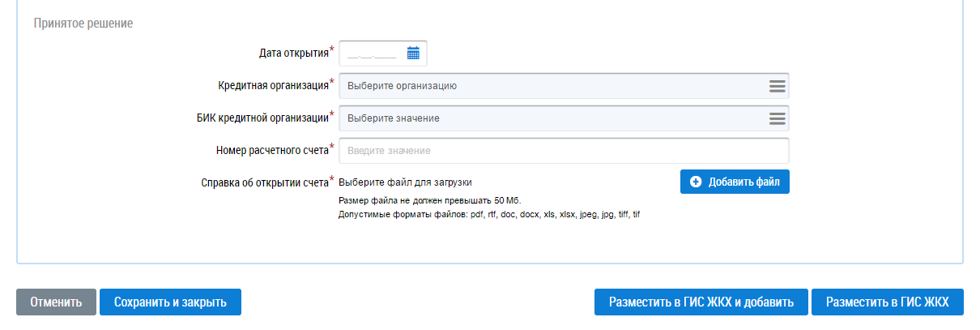
Task: Click the Номер расчетного счета input field
Action: coord(563,151)
